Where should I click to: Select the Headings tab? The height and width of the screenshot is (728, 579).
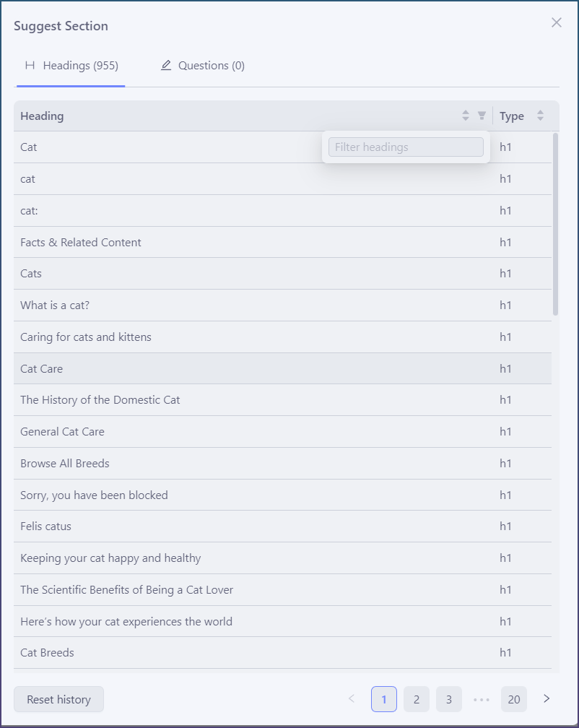point(71,66)
